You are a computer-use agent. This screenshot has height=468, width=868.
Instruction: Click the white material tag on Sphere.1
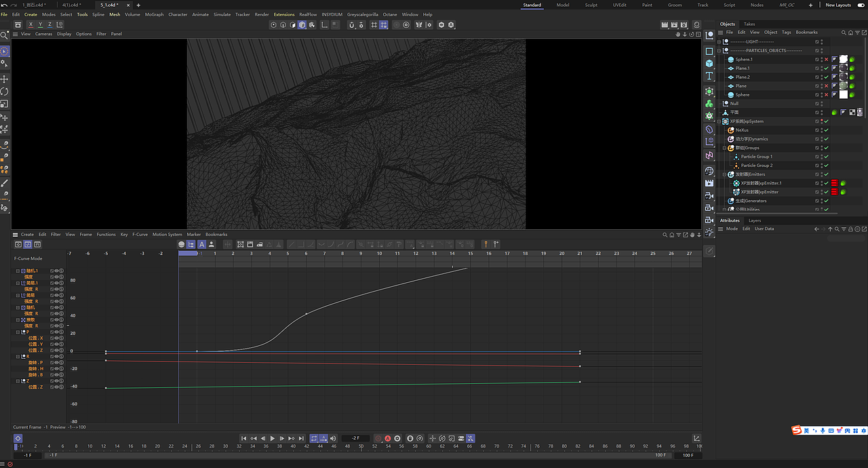843,59
